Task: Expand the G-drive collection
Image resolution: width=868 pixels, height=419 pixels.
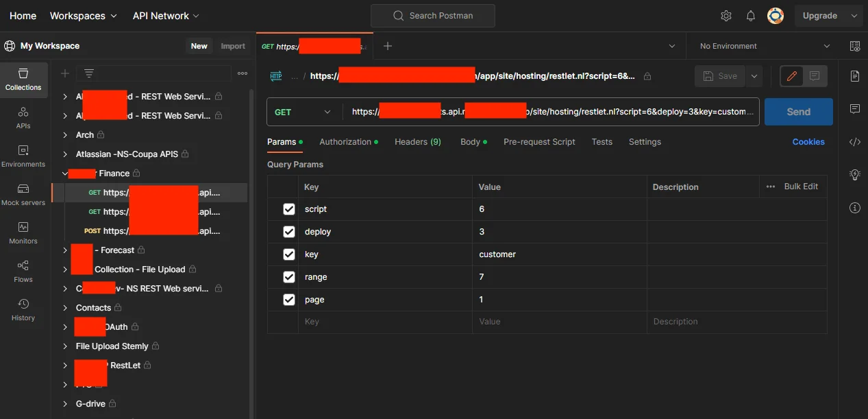Action: point(65,404)
